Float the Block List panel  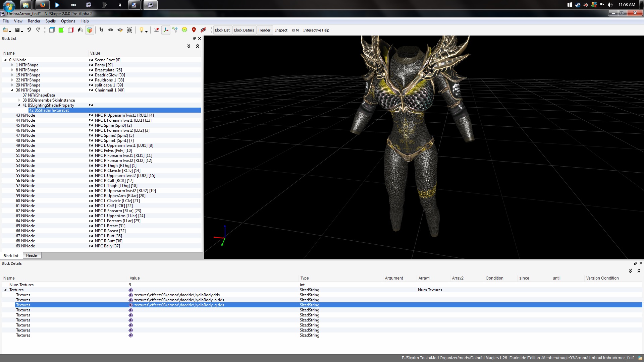click(194, 39)
